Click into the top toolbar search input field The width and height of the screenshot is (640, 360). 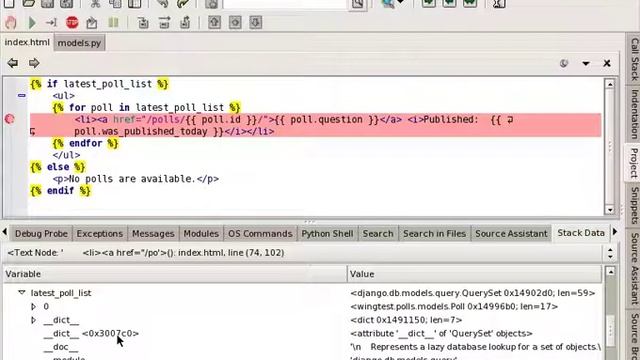click(284, 4)
